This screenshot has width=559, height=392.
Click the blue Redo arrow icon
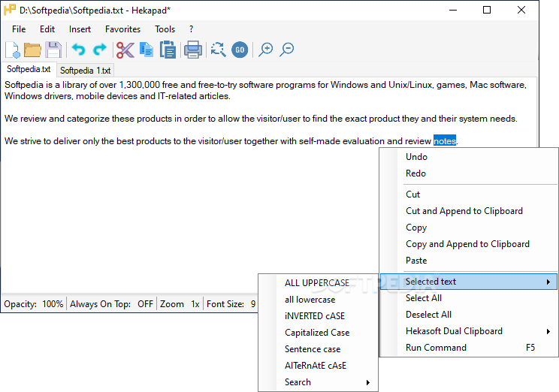99,50
